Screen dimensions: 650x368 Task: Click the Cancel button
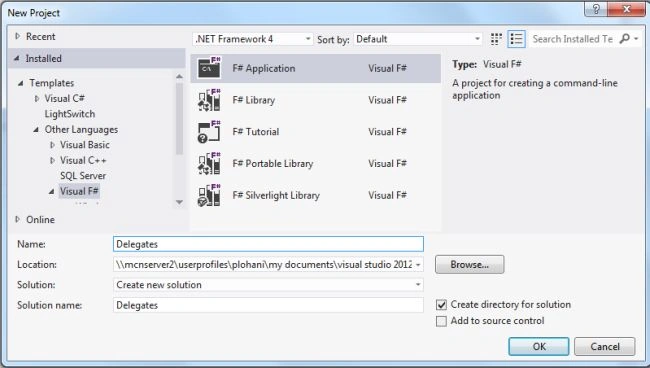(x=605, y=346)
